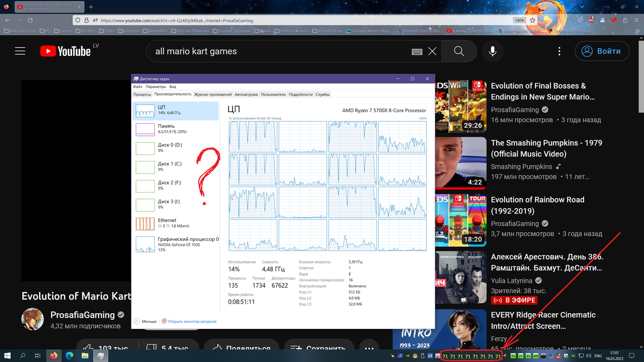This screenshot has height=362, width=644.
Task: Open the Параметры menu
Action: 155,86
